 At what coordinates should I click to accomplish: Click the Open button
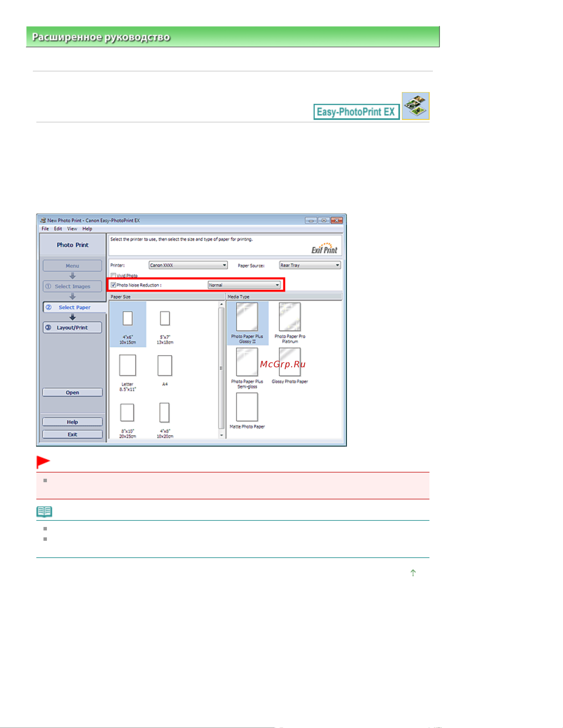coord(72,392)
